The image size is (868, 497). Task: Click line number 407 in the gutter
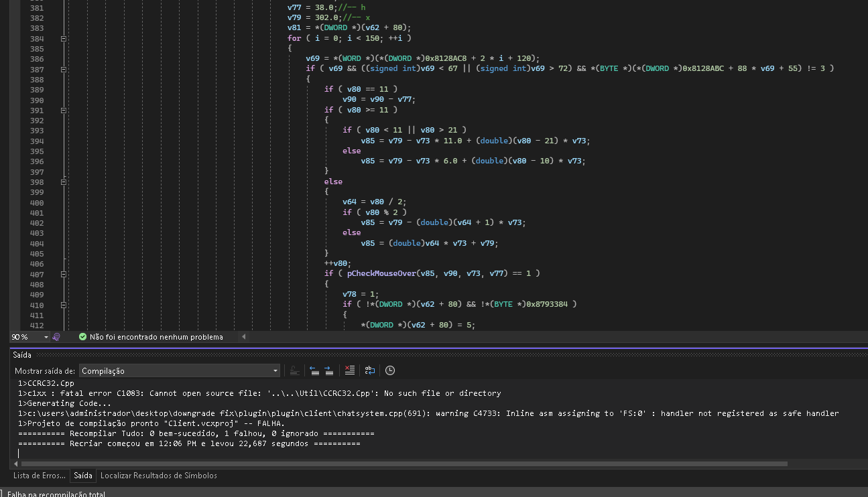pyautogui.click(x=38, y=273)
